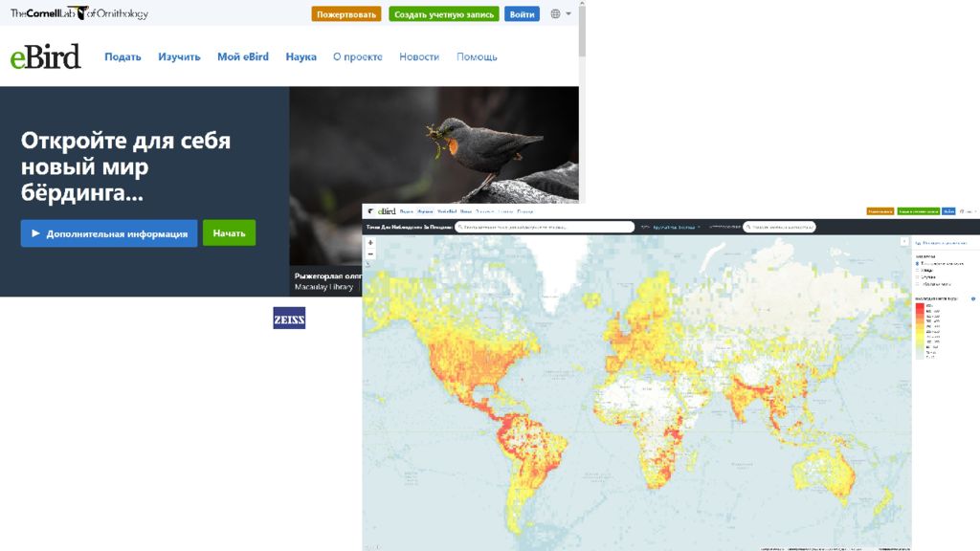Open the Изучить menu item
Viewport: 980px width, 551px height.
pos(179,56)
